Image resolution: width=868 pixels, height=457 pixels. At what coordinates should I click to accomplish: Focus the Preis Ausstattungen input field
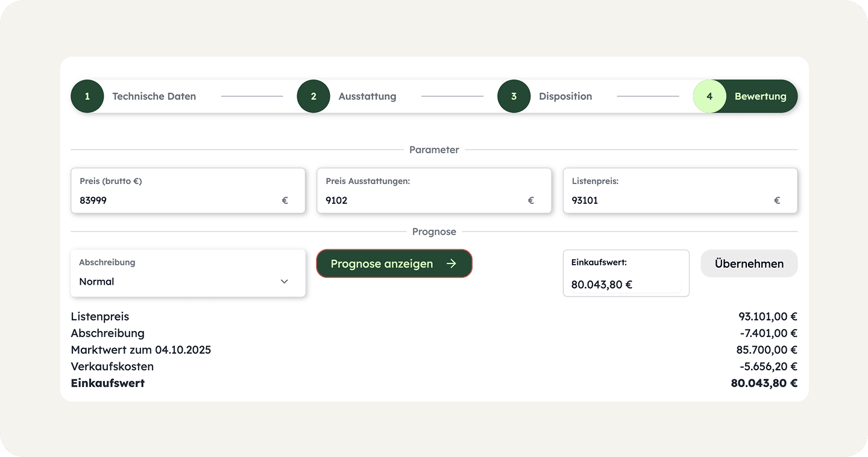click(422, 201)
